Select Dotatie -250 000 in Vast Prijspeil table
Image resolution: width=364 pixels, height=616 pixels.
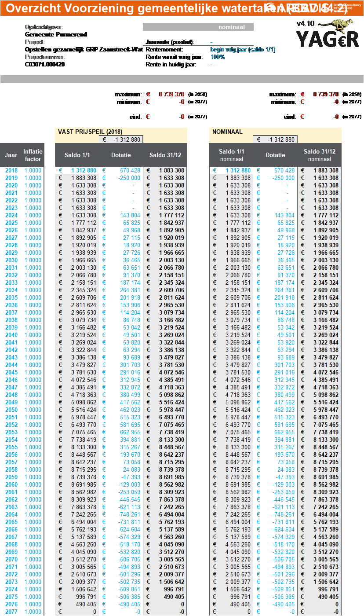(129, 178)
